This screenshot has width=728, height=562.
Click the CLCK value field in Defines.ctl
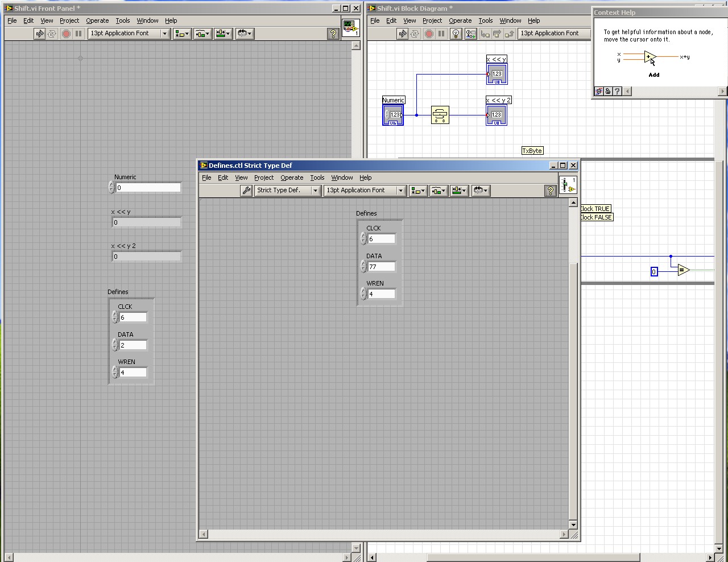(x=381, y=239)
